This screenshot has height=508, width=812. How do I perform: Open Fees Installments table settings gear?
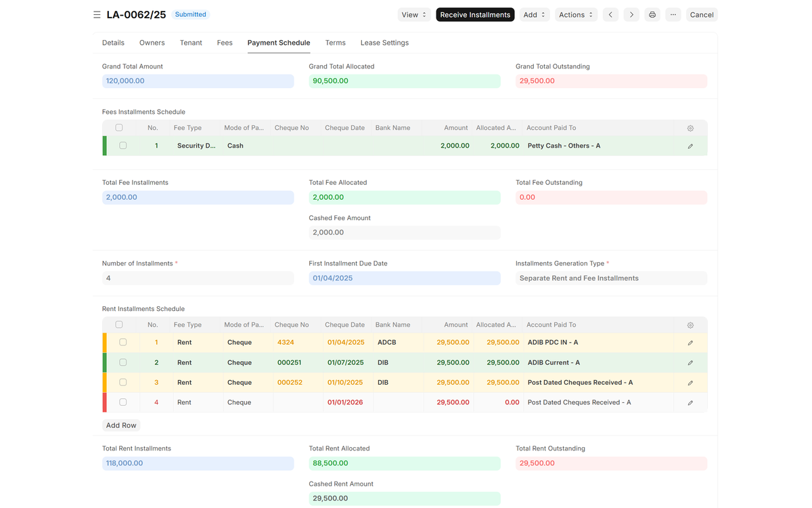click(x=690, y=128)
